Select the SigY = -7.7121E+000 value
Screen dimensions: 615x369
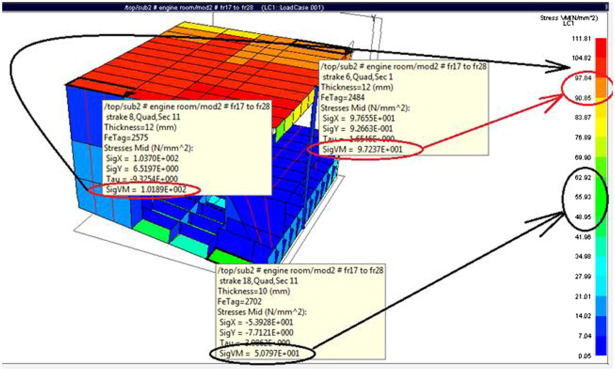[256, 333]
